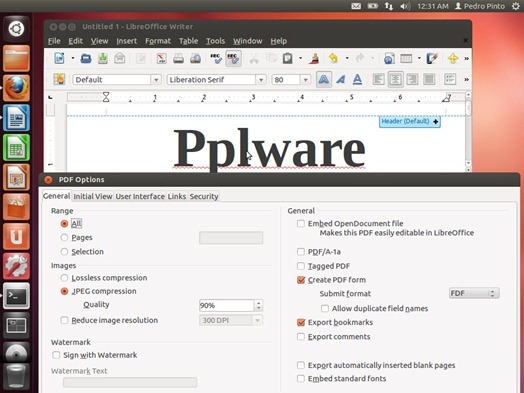Open the font size 80 dropdown
Screen dimensions: 524x393
tap(305, 80)
